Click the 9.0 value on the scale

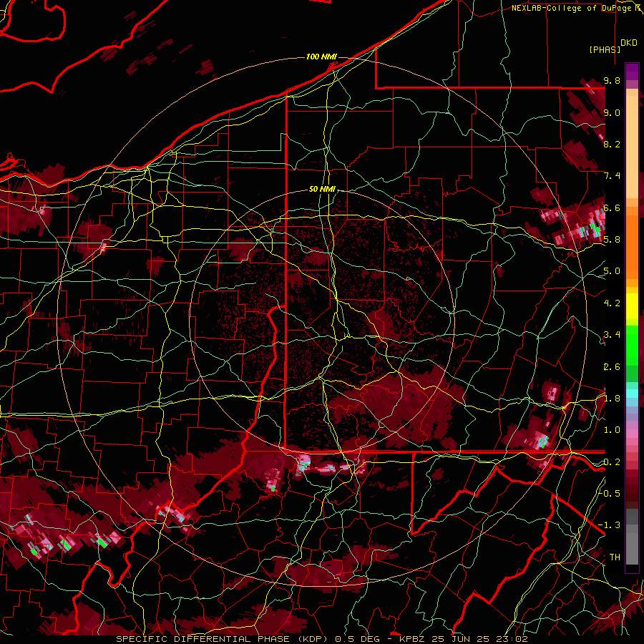612,112
